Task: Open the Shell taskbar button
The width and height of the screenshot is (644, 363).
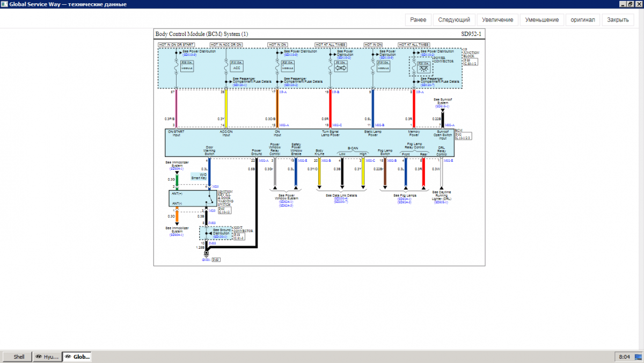Action: pos(17,357)
